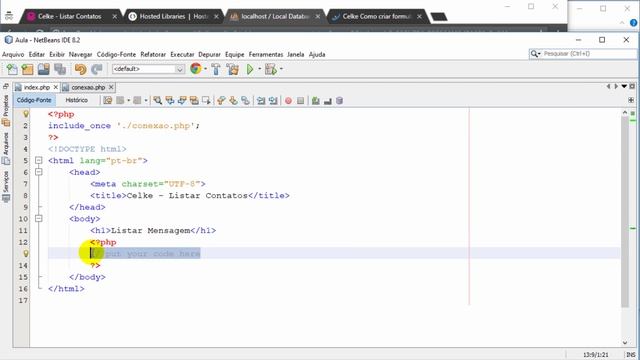
Task: Click the Chrome browser icon in toolbar
Action: (x=196, y=69)
